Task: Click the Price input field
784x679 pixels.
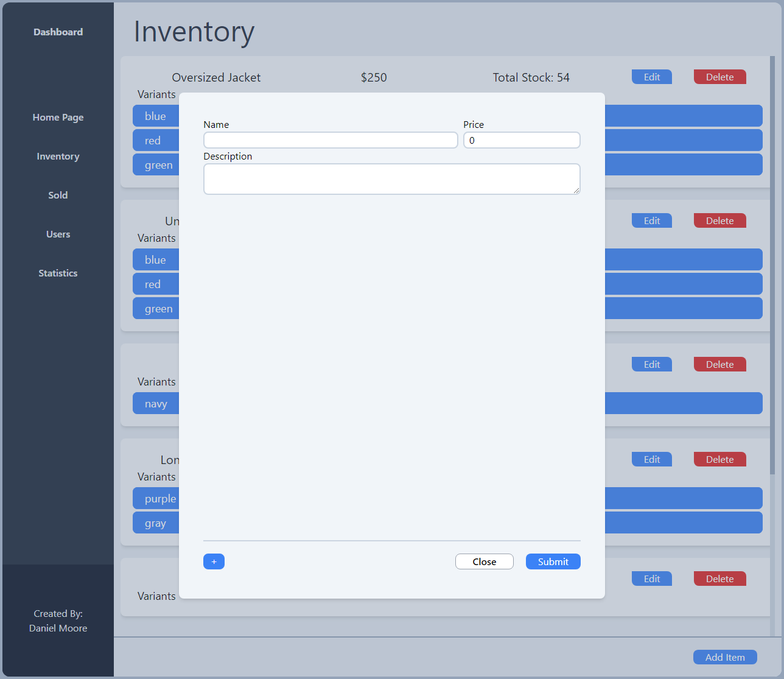Action: (x=522, y=140)
